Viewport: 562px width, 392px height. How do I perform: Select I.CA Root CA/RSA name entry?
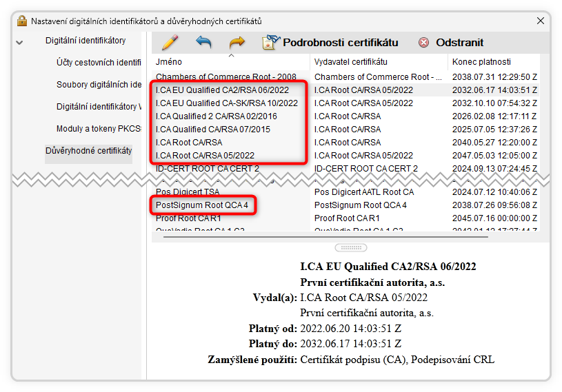(189, 143)
